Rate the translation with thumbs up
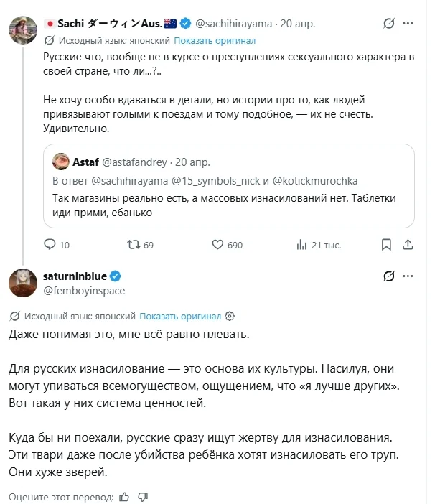The image size is (440, 504). click(x=124, y=497)
